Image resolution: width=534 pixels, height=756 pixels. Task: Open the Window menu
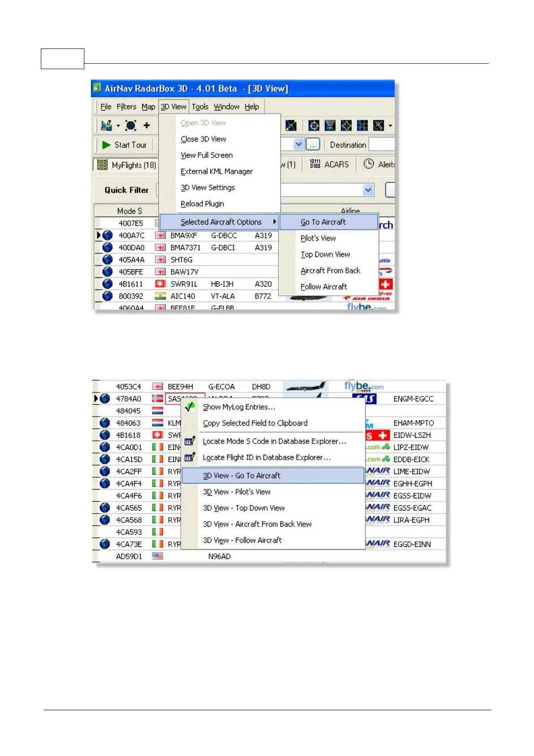(x=227, y=107)
